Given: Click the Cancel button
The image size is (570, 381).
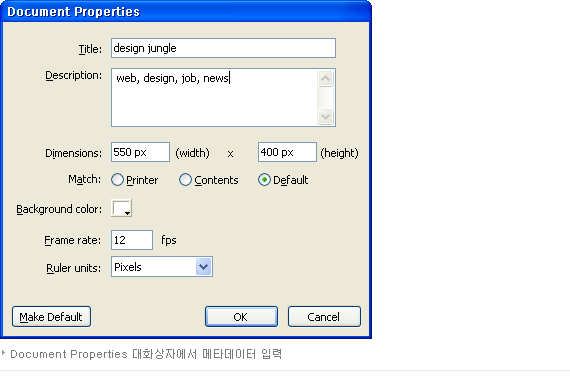Looking at the screenshot, I should pos(324,317).
